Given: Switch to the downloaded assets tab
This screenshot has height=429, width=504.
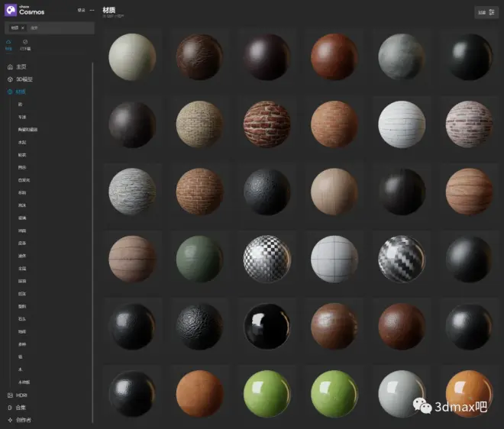Looking at the screenshot, I should (25, 45).
